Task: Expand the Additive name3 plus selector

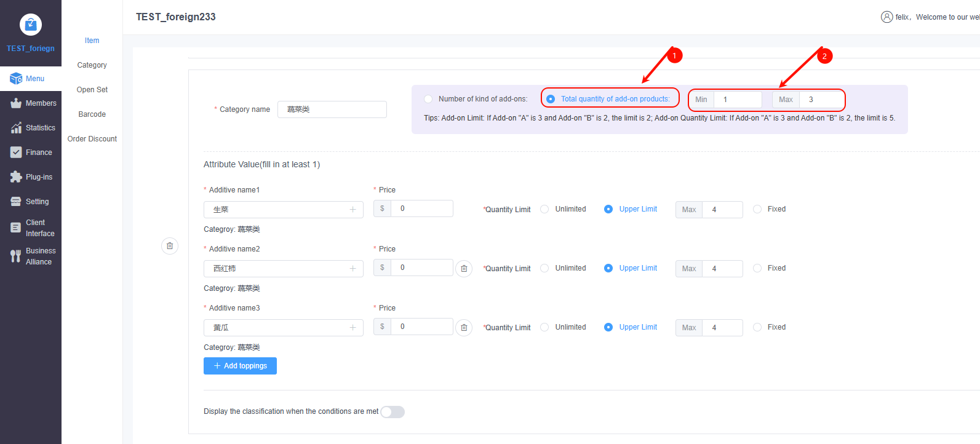Action: [x=353, y=328]
